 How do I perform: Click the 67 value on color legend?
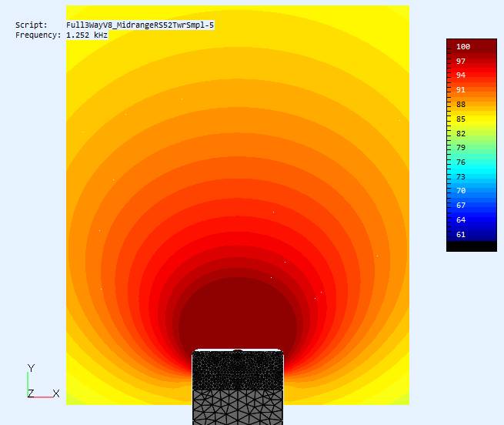(461, 206)
